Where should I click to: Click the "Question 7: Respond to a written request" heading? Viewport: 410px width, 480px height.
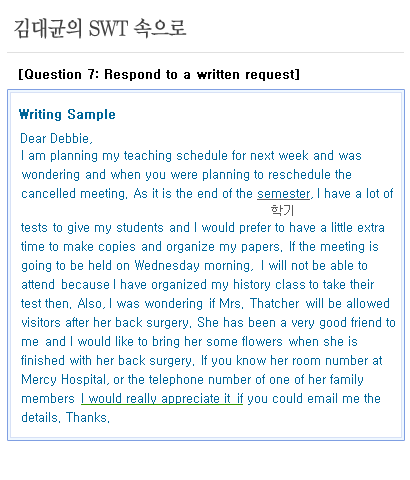[x=159, y=74]
